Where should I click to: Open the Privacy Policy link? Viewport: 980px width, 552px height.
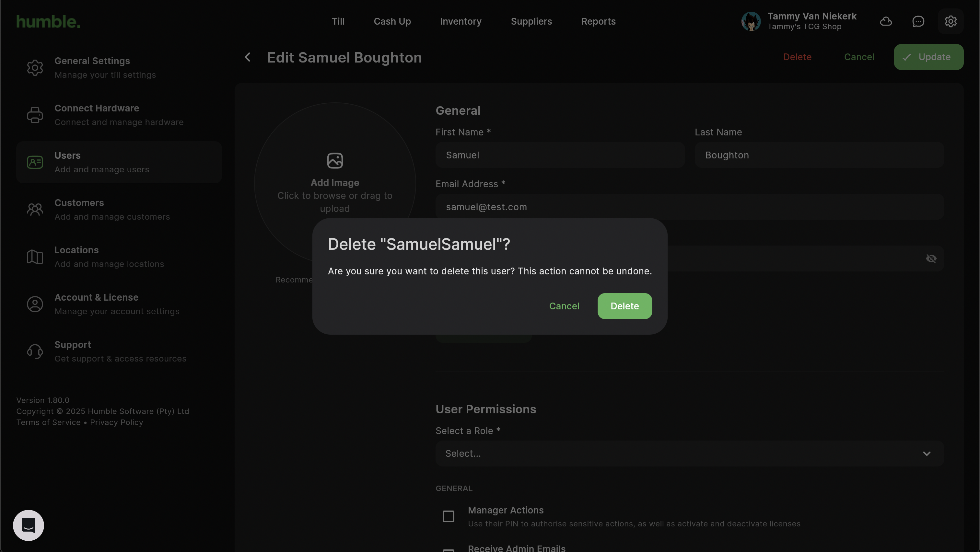click(x=116, y=422)
